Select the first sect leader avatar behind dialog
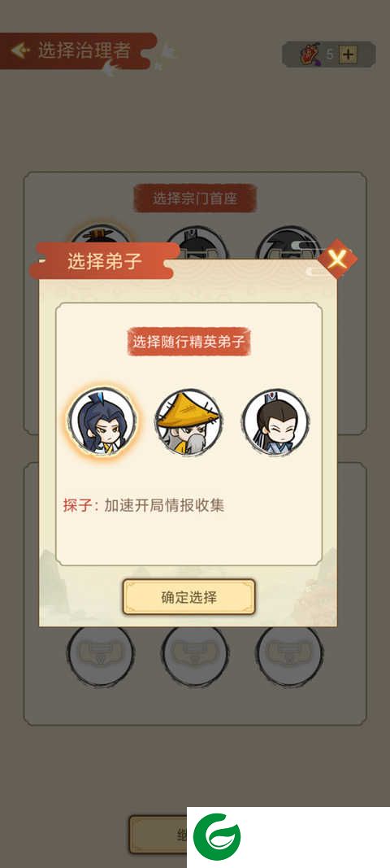 pyautogui.click(x=102, y=239)
